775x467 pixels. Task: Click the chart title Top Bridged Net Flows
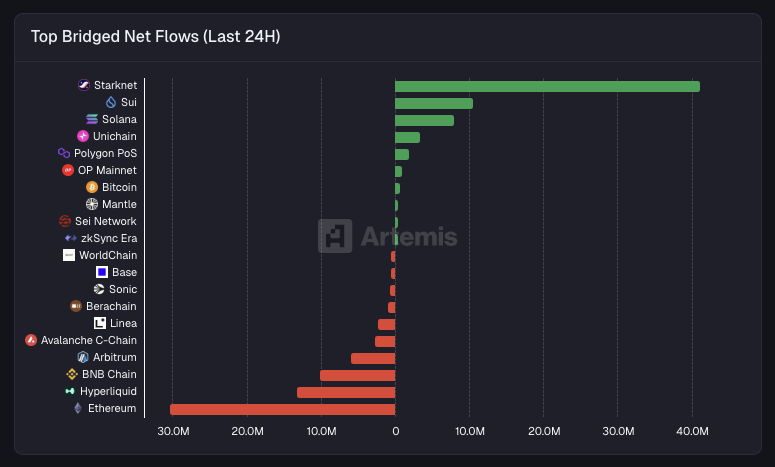(155, 37)
